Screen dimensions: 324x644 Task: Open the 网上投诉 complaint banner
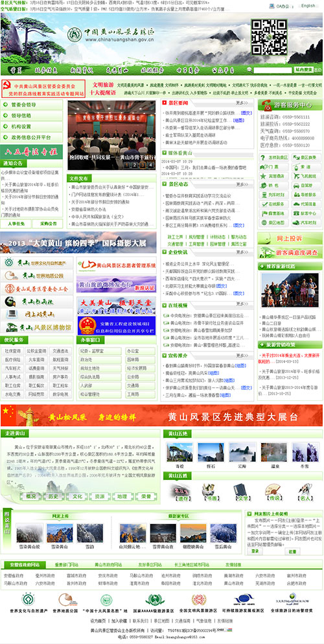click(290, 238)
